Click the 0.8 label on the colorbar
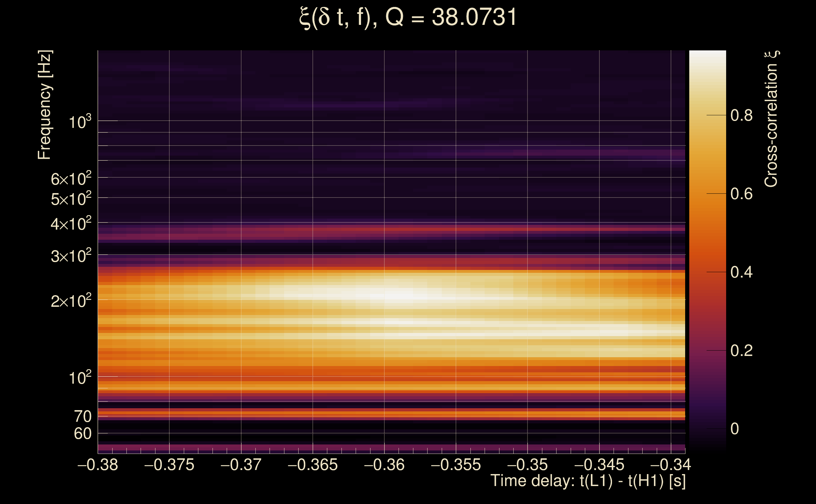Viewport: 816px width, 504px height. [741, 116]
